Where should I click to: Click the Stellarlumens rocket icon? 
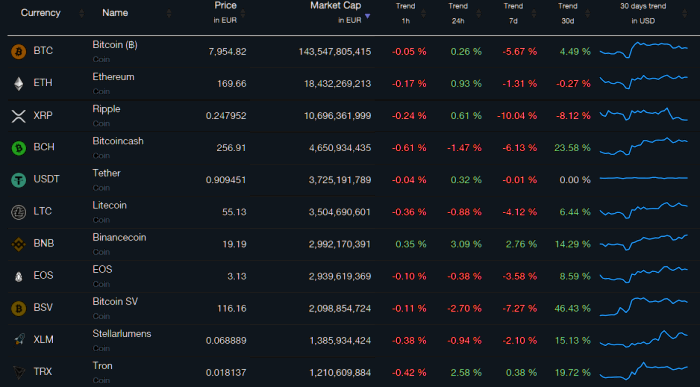tap(18, 340)
